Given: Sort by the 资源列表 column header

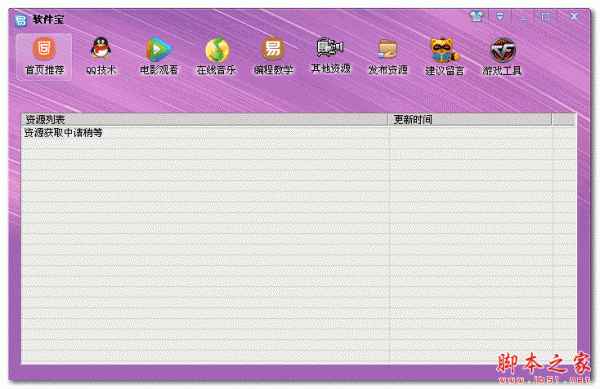Looking at the screenshot, I should 205,120.
